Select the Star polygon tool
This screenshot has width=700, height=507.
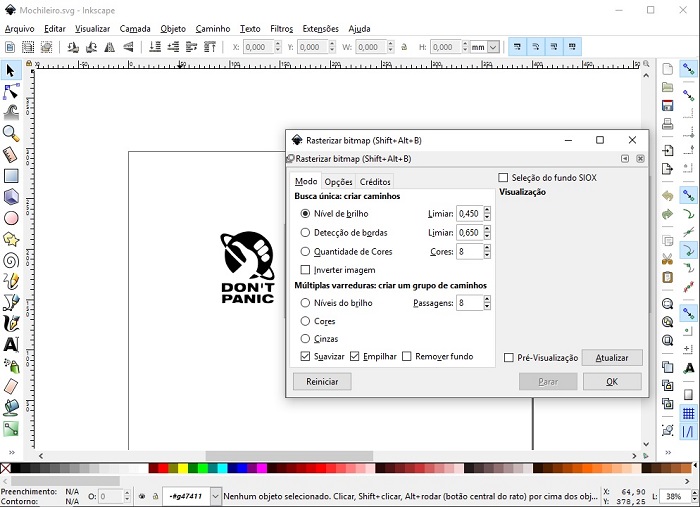pyautogui.click(x=11, y=239)
